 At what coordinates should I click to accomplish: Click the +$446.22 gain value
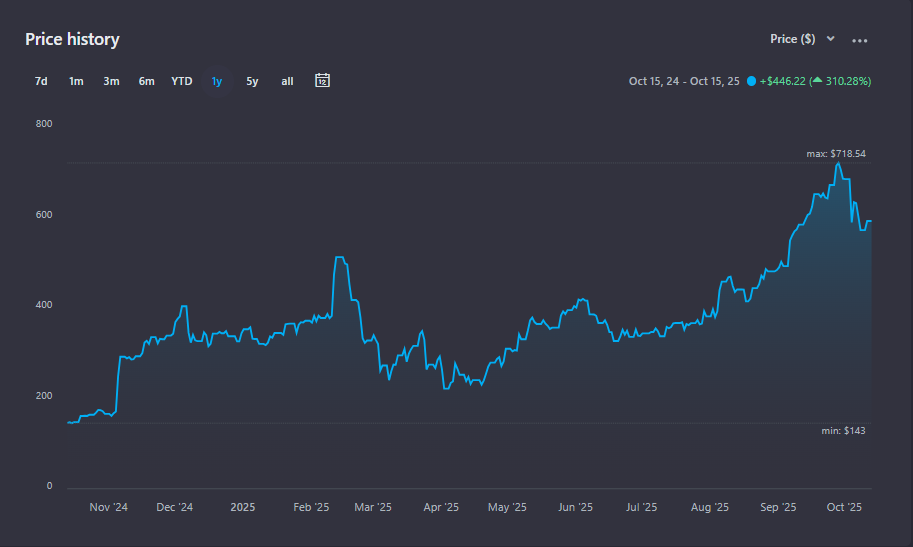(782, 81)
